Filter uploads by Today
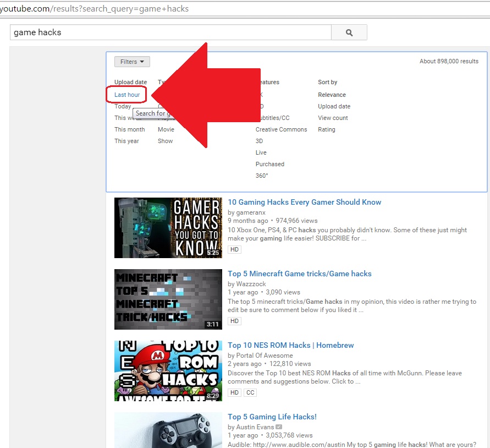The image size is (490, 448). pyautogui.click(x=123, y=106)
